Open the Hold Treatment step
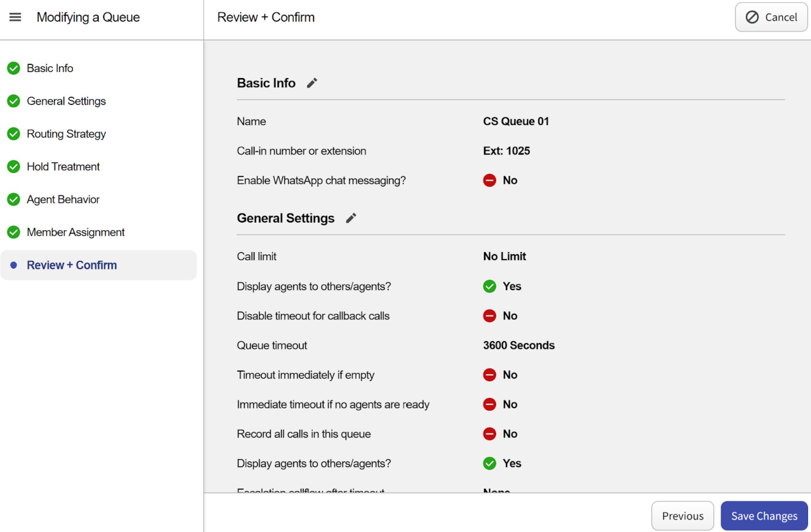Image resolution: width=811 pixels, height=532 pixels. coord(63,167)
